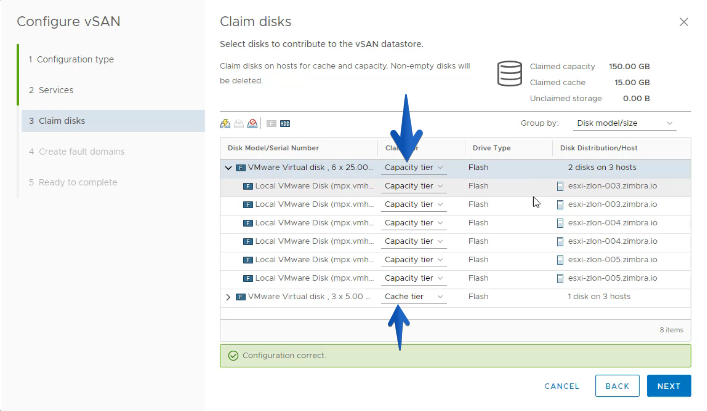Open Capacity tier dropdown in second esxi-zion-003 row
This screenshot has height=411, width=707.
(x=413, y=204)
